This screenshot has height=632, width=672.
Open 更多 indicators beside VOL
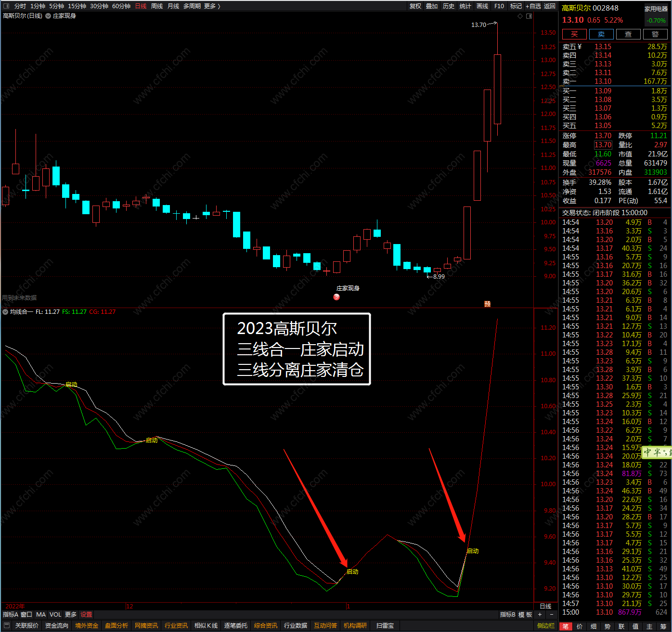click(x=71, y=615)
